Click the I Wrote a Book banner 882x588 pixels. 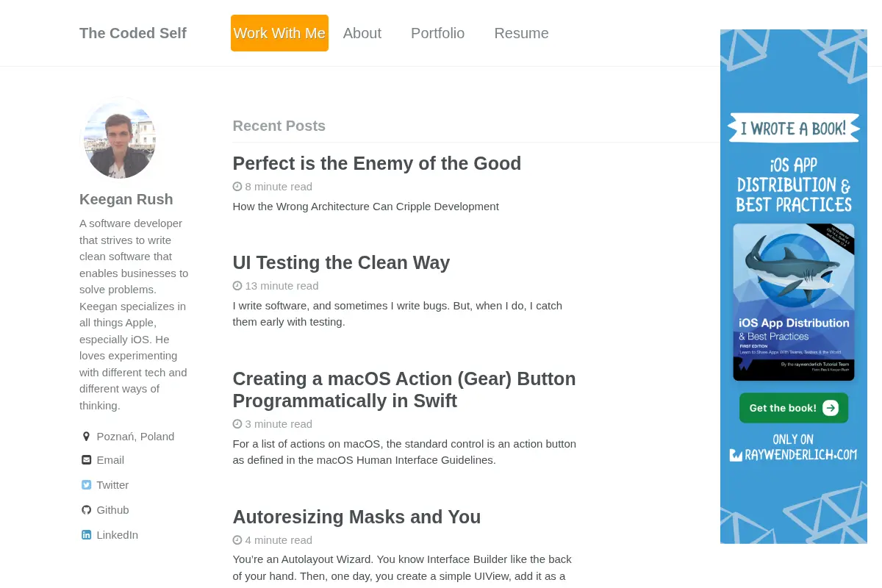pos(794,128)
